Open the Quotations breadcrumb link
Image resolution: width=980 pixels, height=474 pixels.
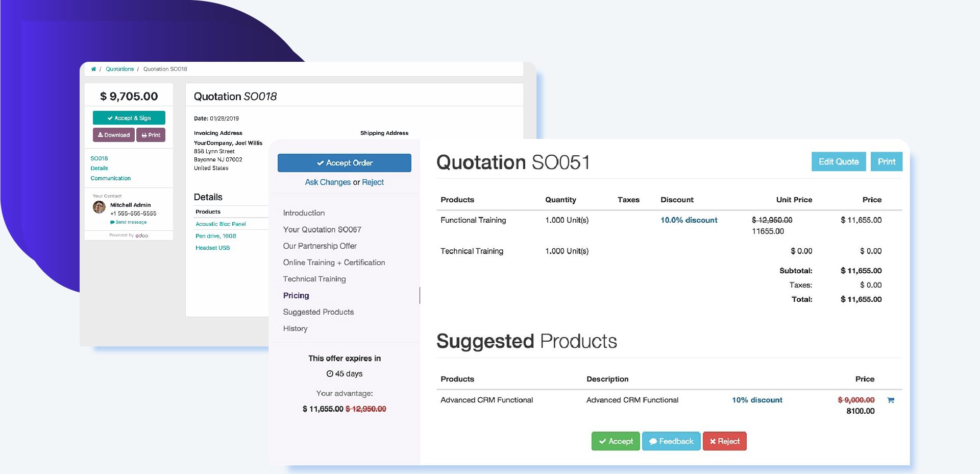click(120, 68)
